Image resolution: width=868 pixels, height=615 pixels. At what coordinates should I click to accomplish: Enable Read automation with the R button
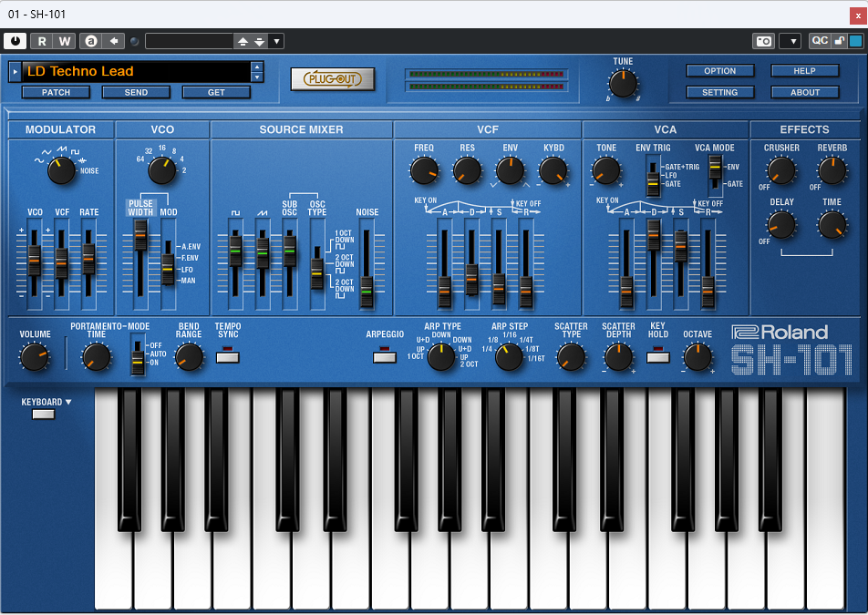42,41
